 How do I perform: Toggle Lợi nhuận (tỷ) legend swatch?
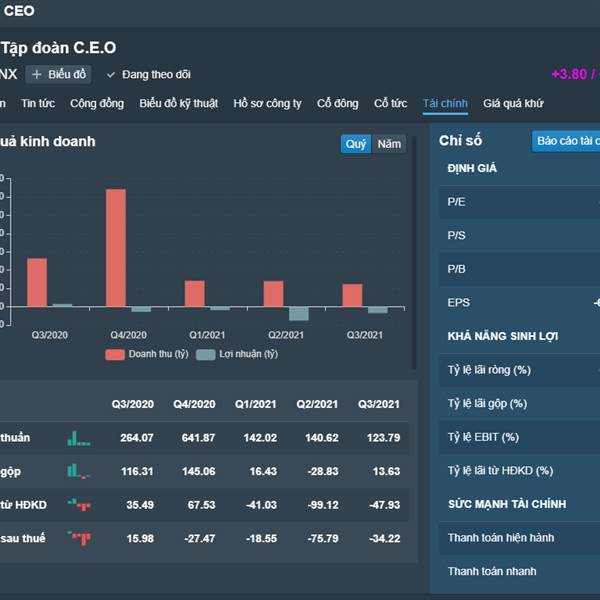205,354
